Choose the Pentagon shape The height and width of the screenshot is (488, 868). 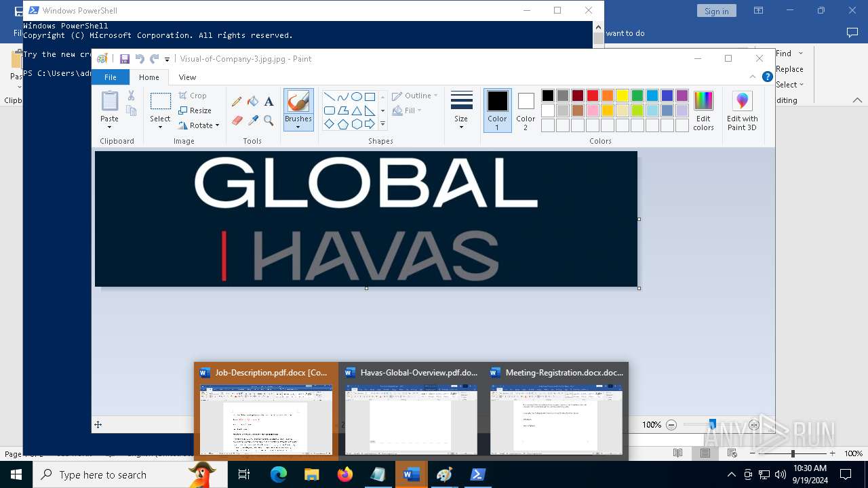(x=342, y=124)
